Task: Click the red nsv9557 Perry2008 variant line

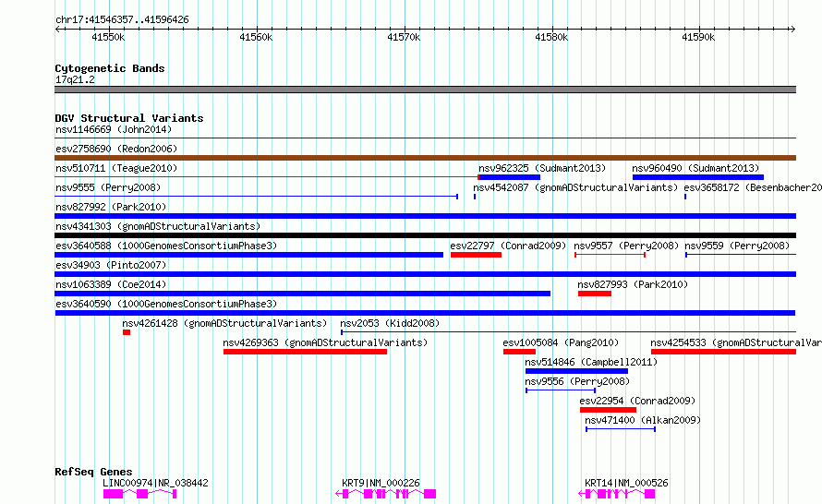Action: [610, 255]
